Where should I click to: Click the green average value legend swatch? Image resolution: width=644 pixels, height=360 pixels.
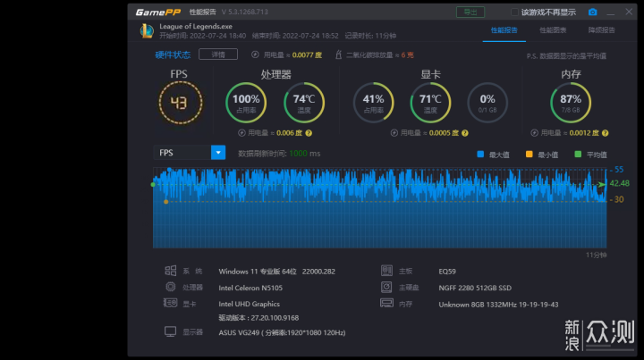pyautogui.click(x=578, y=155)
